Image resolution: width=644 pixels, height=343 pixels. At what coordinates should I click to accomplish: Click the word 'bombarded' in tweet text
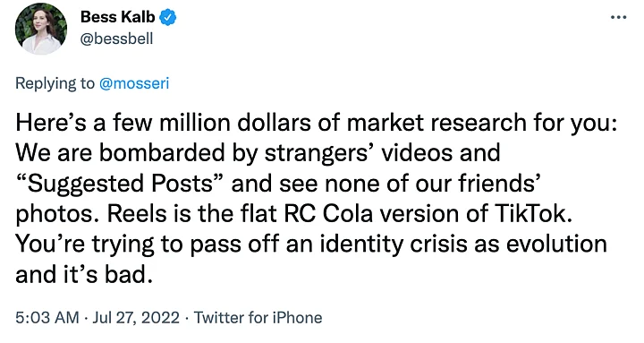coord(161,152)
